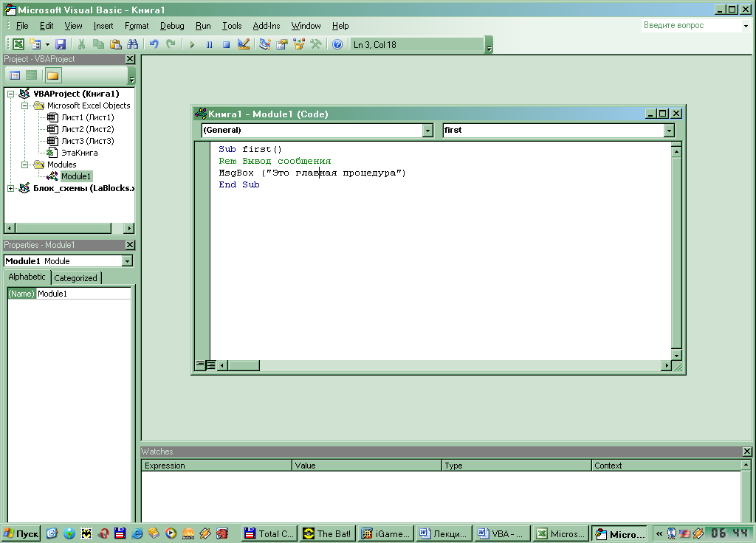Switch to Procedure View button
This screenshot has width=756, height=543.
pyautogui.click(x=200, y=364)
